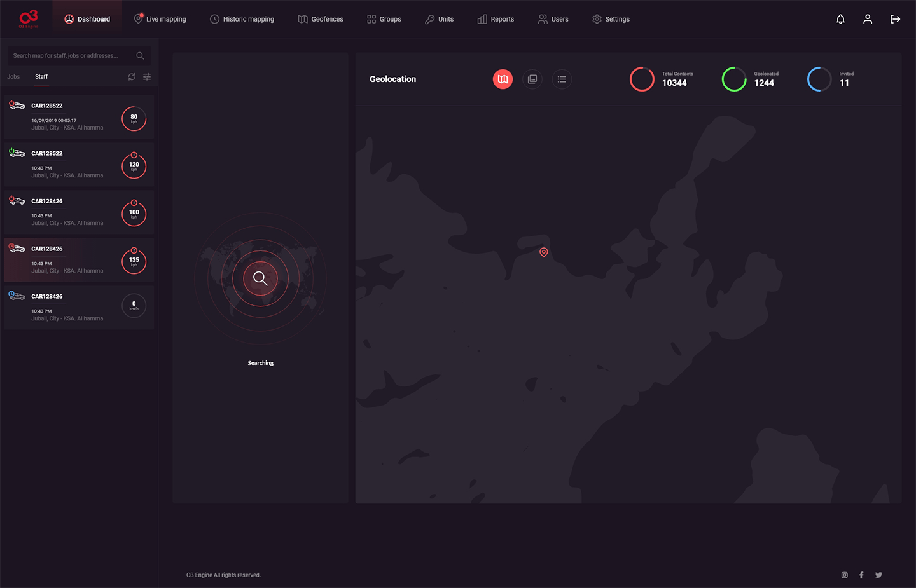Click the Facebook icon in footer
Viewport: 916px width, 588px height.
(x=861, y=575)
